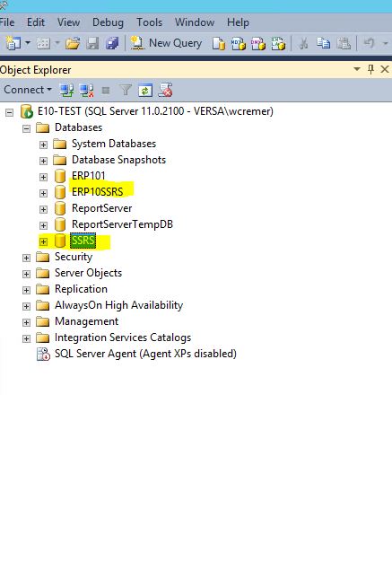Image resolution: width=392 pixels, height=561 pixels.
Task: Click the Cut scissors icon
Action: pos(303,44)
